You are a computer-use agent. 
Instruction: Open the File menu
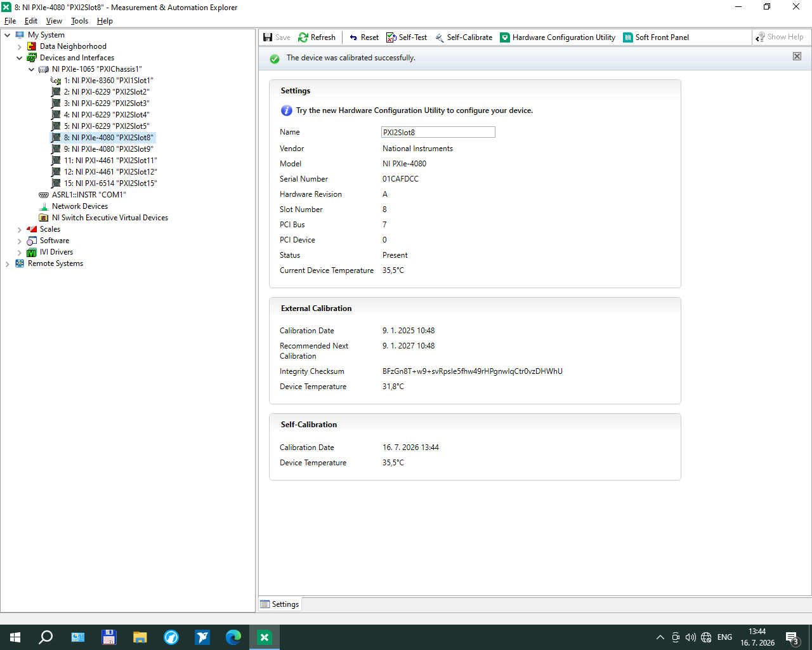tap(10, 21)
